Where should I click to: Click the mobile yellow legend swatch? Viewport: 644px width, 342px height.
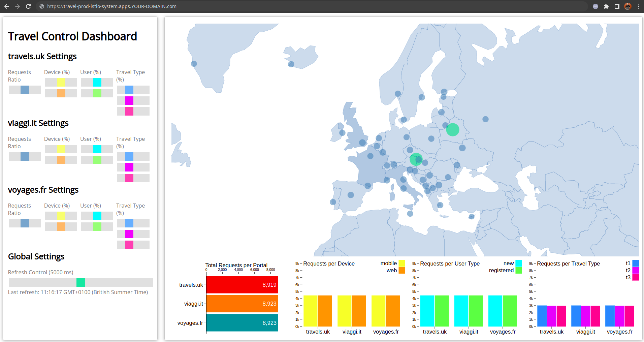402,263
